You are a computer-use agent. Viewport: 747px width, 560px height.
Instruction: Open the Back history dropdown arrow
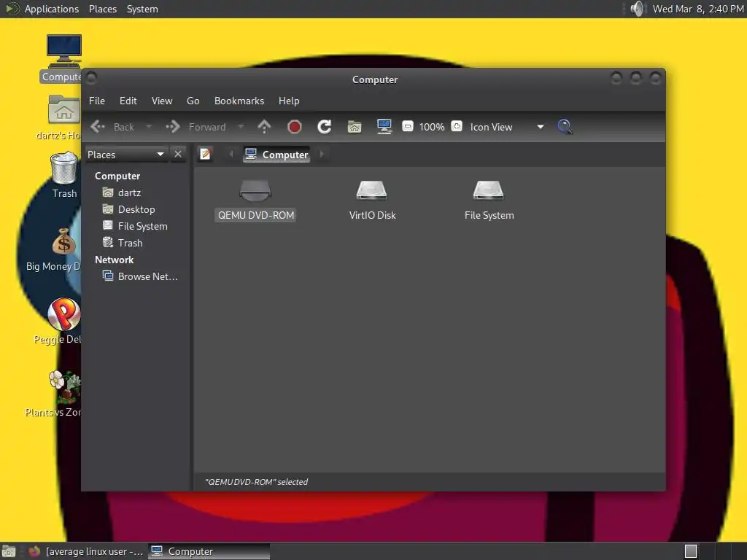coord(149,127)
